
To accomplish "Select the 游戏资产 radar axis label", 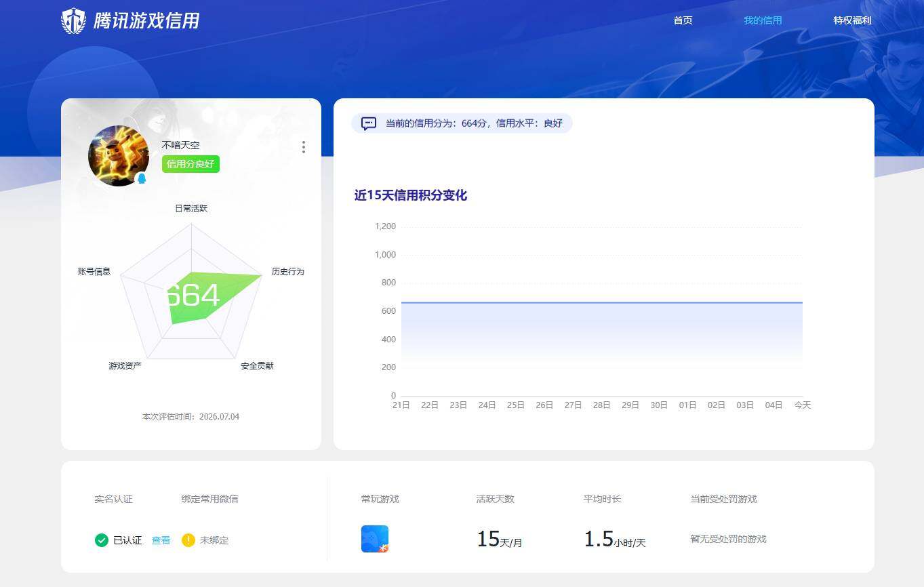I will click(125, 365).
